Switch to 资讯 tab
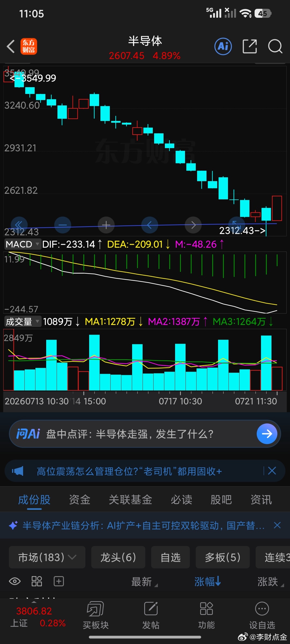 point(261,500)
